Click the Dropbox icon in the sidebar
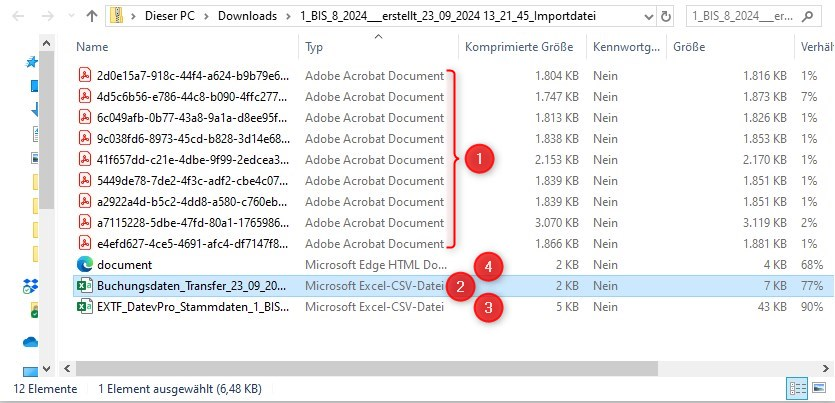The image size is (835, 403). coord(30,287)
